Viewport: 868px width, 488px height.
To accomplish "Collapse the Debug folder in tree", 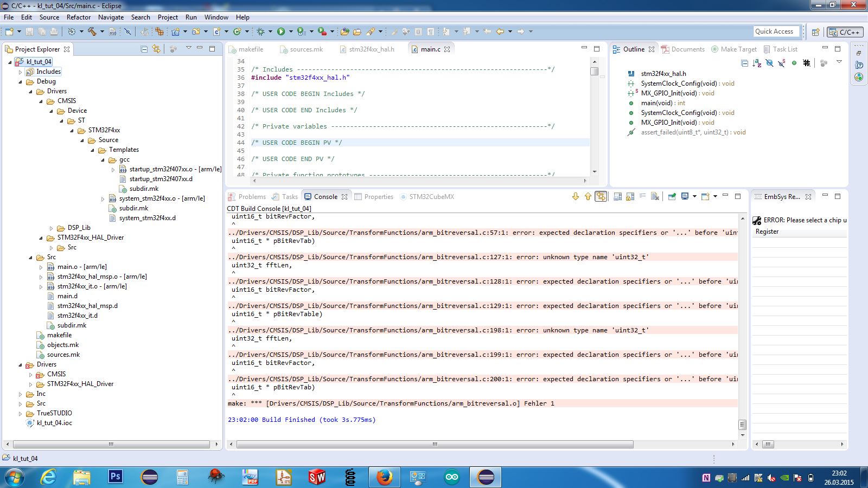I will 21,81.
